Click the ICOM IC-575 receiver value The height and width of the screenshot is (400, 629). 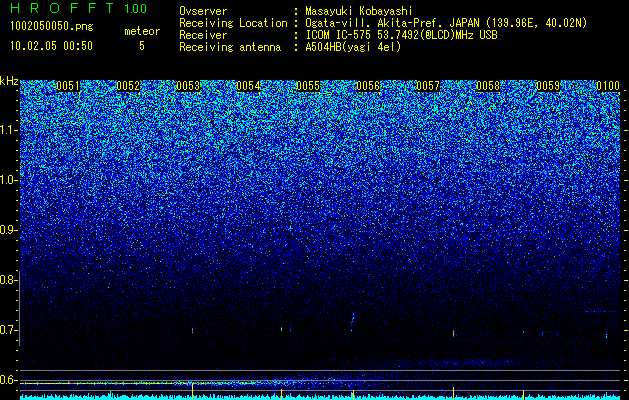click(x=401, y=35)
